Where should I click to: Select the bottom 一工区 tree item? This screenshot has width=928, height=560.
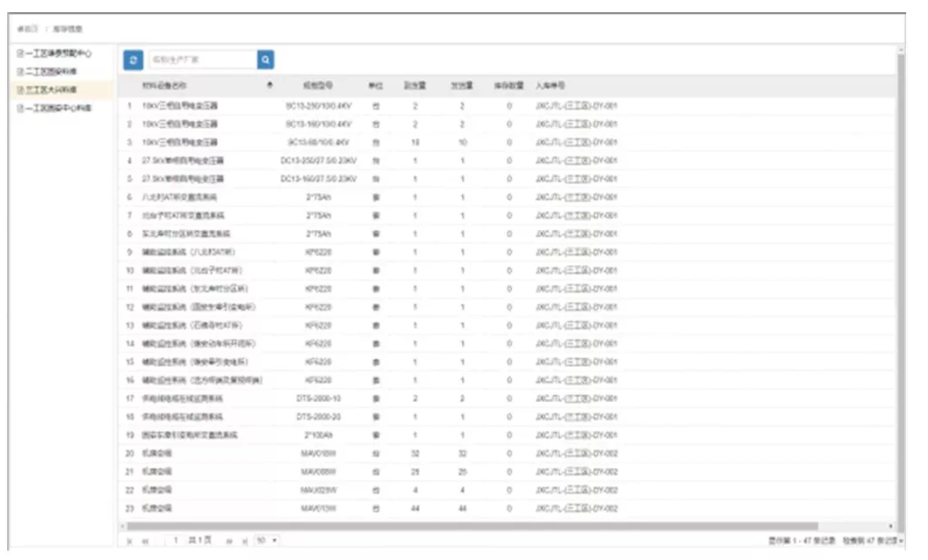(54, 108)
